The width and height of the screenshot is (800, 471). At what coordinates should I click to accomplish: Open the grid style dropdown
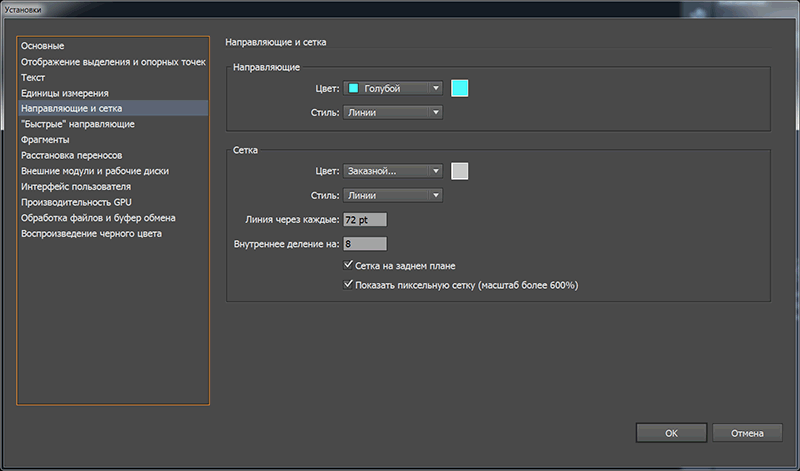(x=392, y=195)
